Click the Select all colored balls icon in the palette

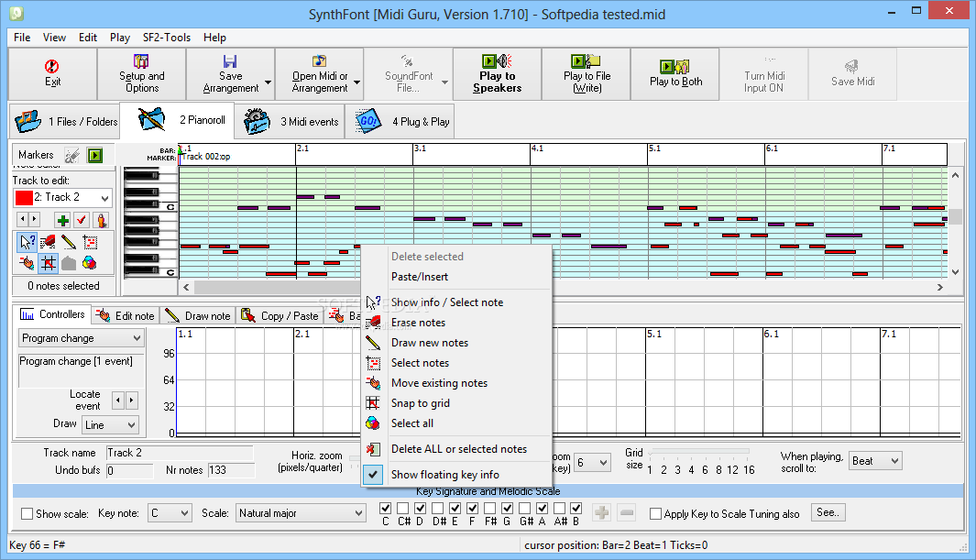[90, 263]
